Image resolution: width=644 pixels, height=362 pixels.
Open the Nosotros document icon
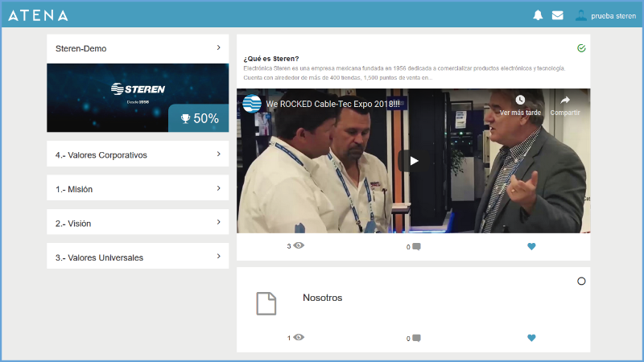point(266,304)
